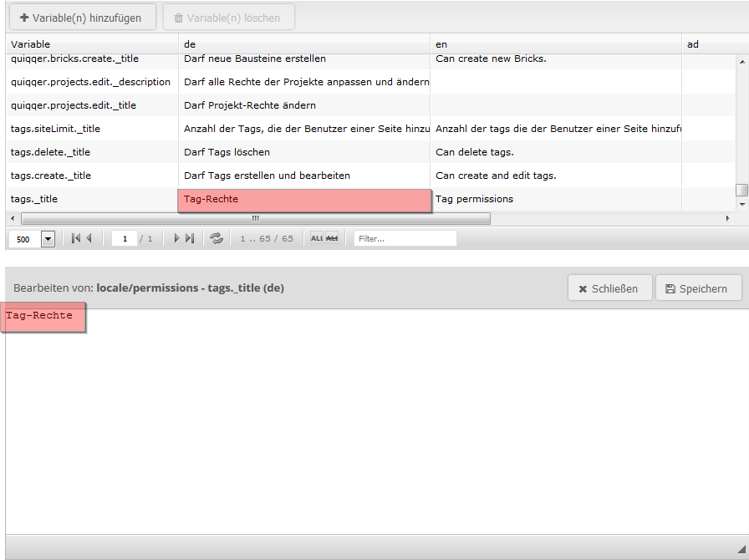Close the editor with Schließen
The height and width of the screenshot is (560, 749).
tap(609, 288)
